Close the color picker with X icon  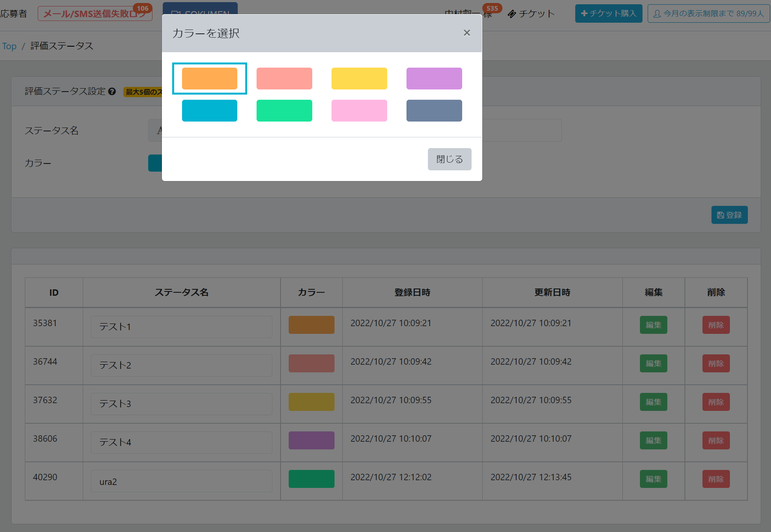[x=467, y=33]
